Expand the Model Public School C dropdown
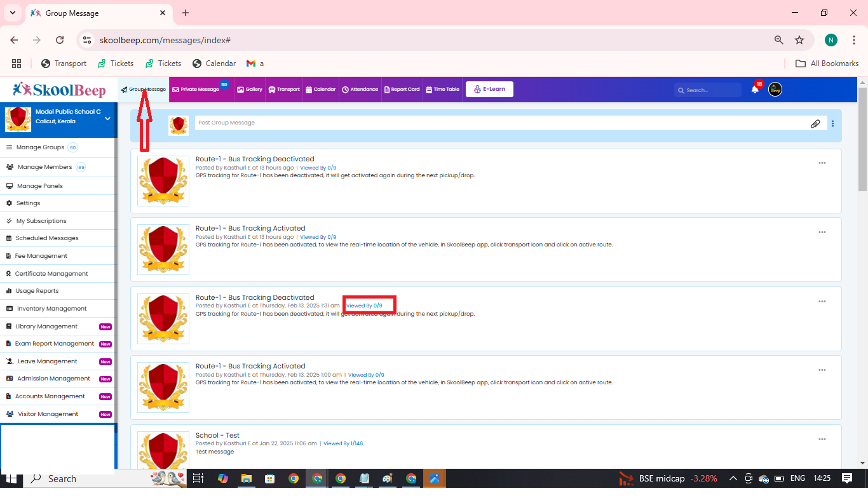Viewport: 868px width, 498px height. tap(107, 118)
